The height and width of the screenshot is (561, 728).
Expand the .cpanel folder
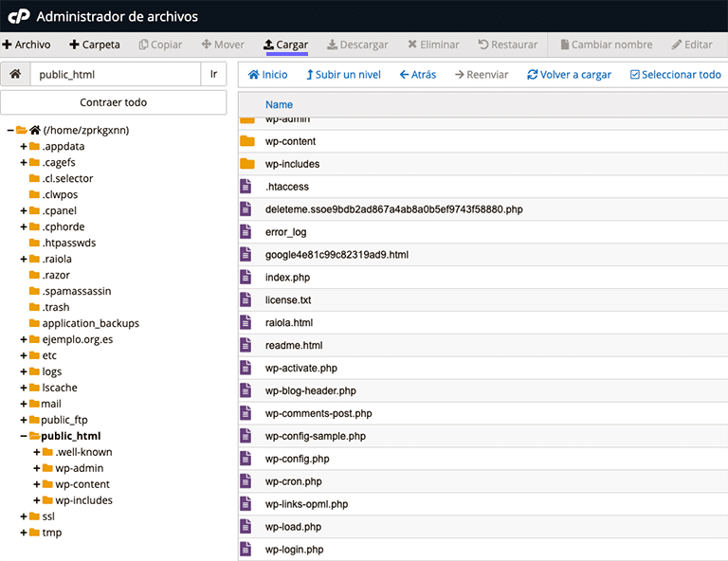(23, 210)
